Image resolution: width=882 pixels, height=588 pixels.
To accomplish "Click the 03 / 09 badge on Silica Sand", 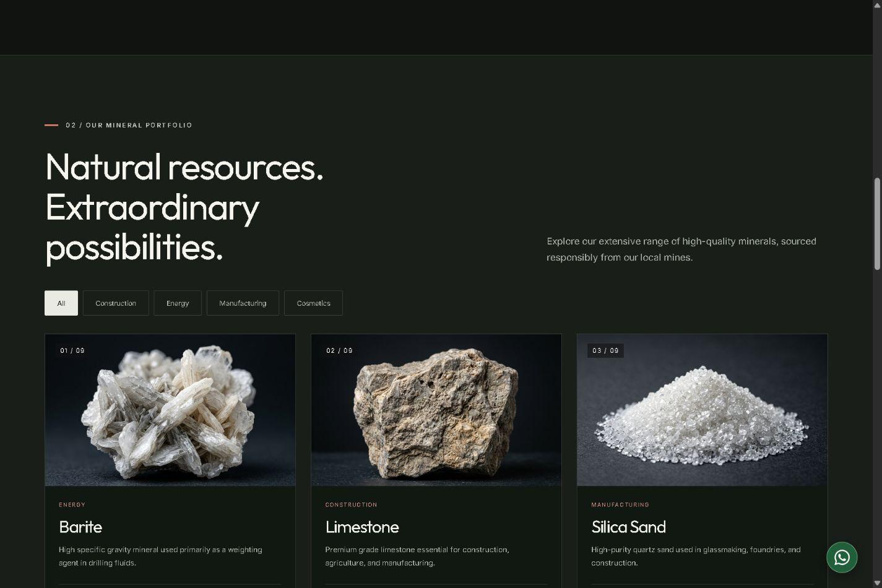I will pos(605,350).
